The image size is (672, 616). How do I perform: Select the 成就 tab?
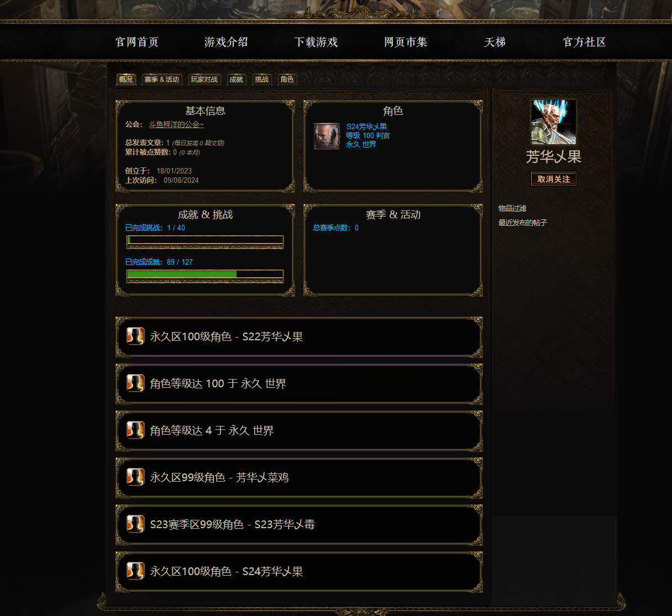237,80
